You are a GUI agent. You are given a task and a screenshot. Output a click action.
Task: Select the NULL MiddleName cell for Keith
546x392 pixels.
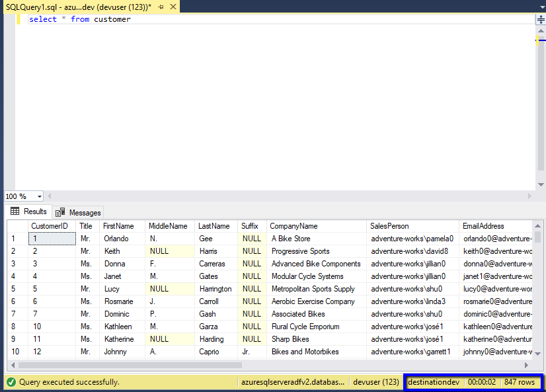pos(159,251)
